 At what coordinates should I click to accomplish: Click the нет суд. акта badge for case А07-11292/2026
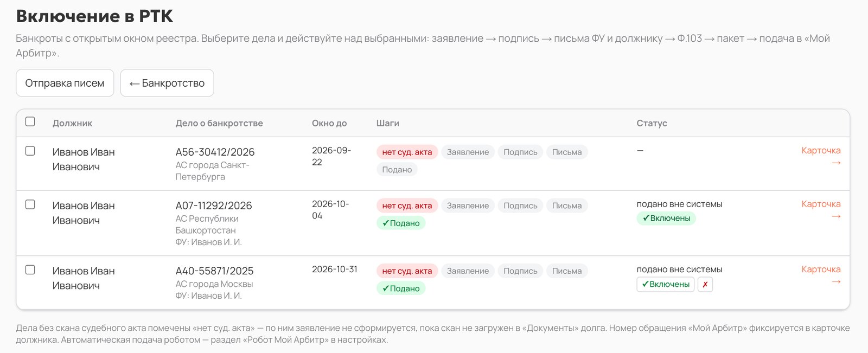[x=407, y=206]
